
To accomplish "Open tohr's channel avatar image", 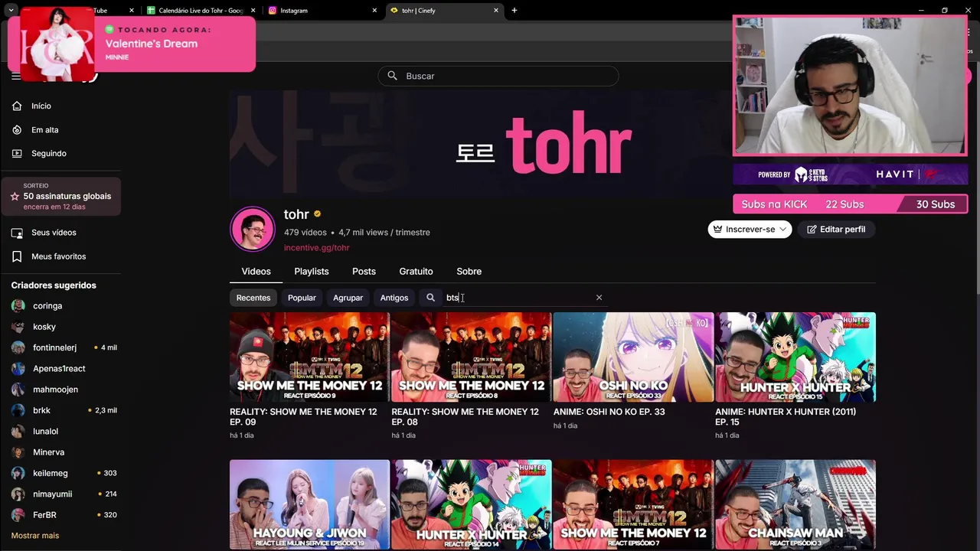I will [253, 229].
